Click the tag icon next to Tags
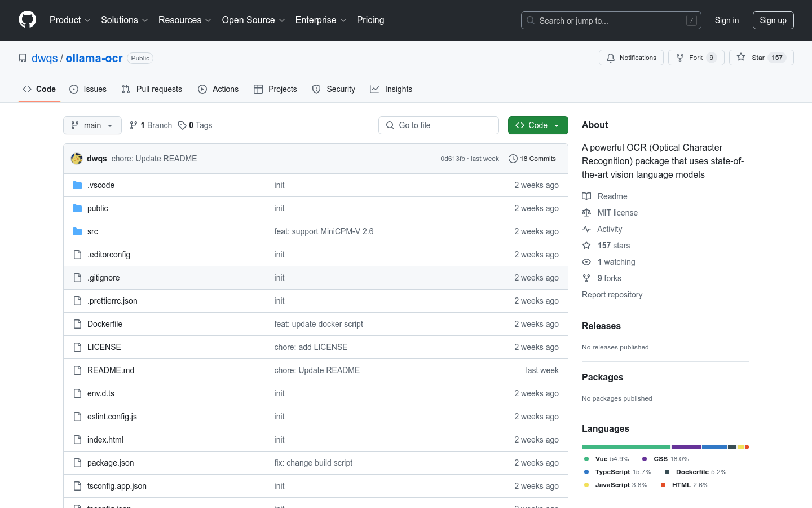The height and width of the screenshot is (508, 812). (182, 125)
